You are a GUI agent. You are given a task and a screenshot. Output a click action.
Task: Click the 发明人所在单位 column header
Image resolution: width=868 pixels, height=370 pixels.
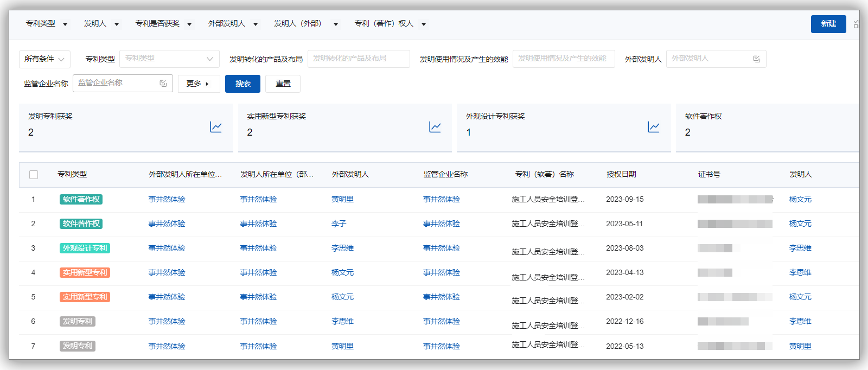(x=277, y=175)
